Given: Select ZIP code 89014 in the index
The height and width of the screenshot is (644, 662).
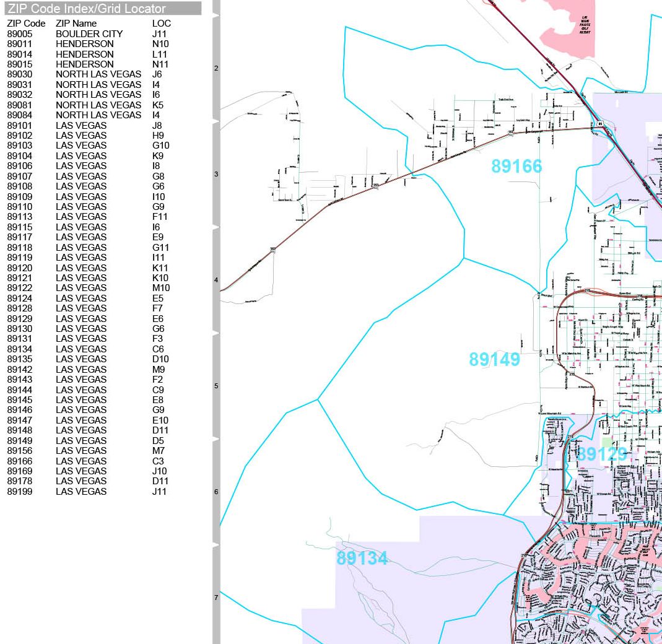Looking at the screenshot, I should (20, 54).
